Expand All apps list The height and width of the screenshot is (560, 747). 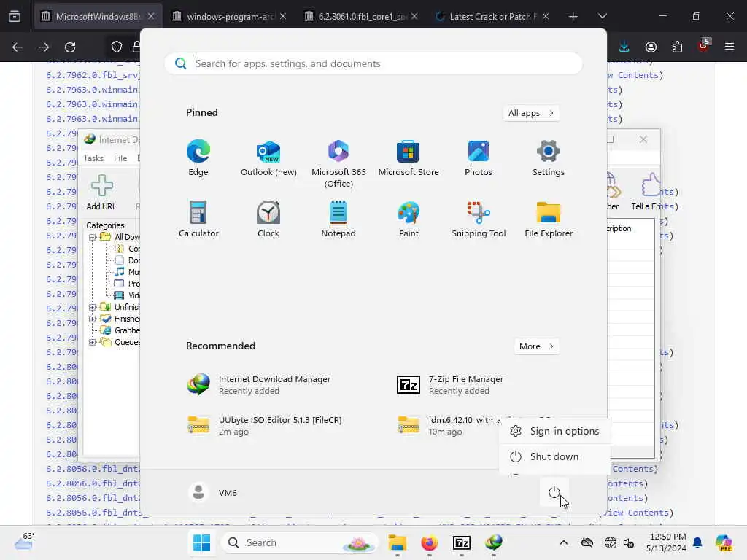[x=531, y=113]
